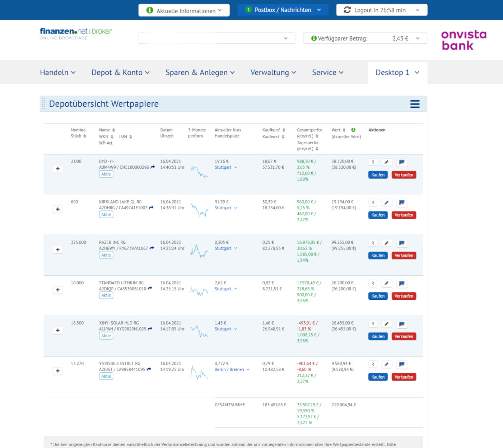Open the empty account selector dropdown
The width and height of the screenshot is (503, 448).
point(217,38)
